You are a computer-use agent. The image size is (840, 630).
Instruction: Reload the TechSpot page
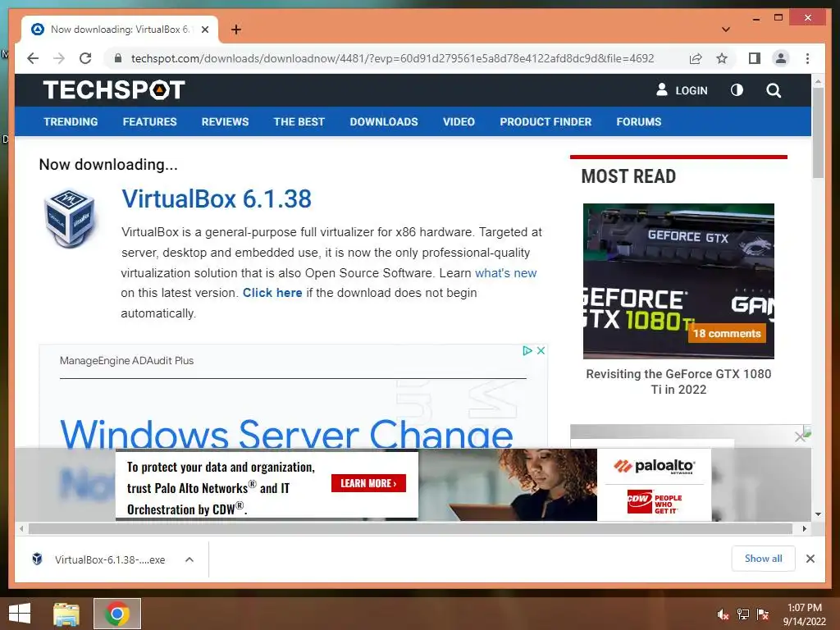[x=85, y=58]
